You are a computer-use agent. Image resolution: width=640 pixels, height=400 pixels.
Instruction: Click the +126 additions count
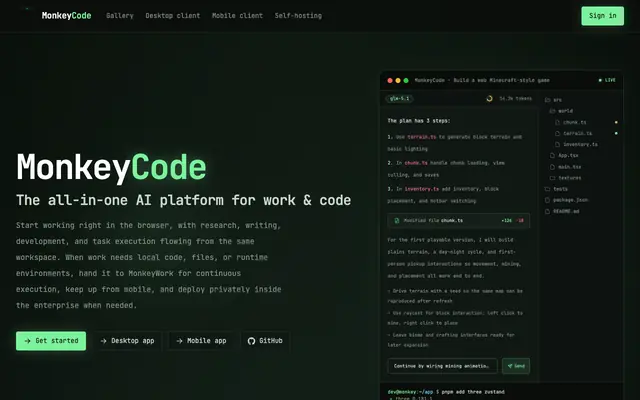click(507, 220)
